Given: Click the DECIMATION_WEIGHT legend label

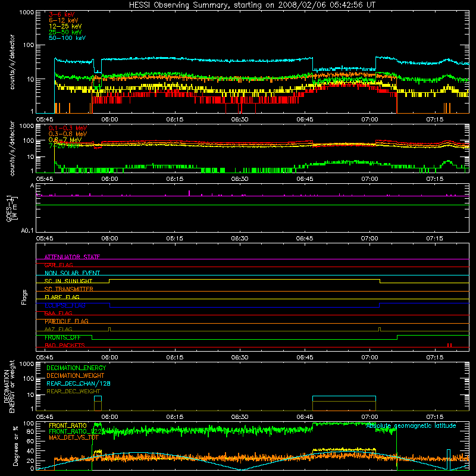Looking at the screenshot, I should (x=76, y=375).
